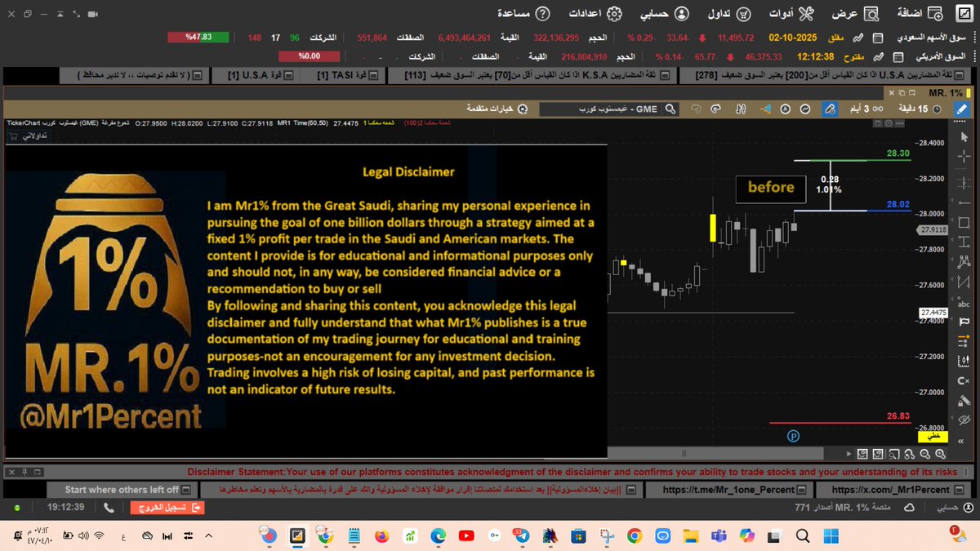The width and height of the screenshot is (980, 551).
Task: Click the undo arrow in chart toolbar
Action: (697, 108)
